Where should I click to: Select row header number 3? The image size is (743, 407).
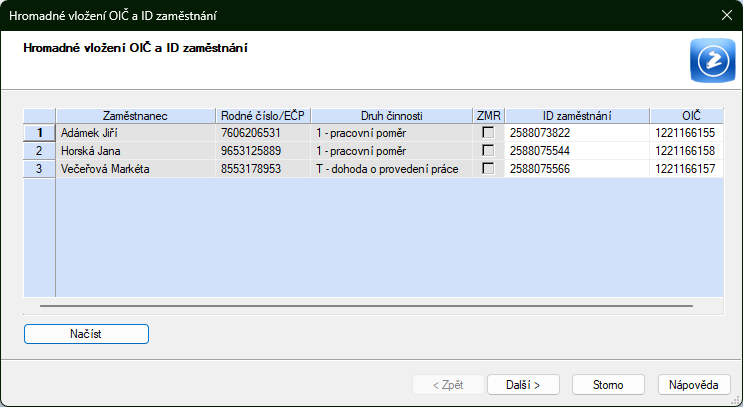point(39,168)
